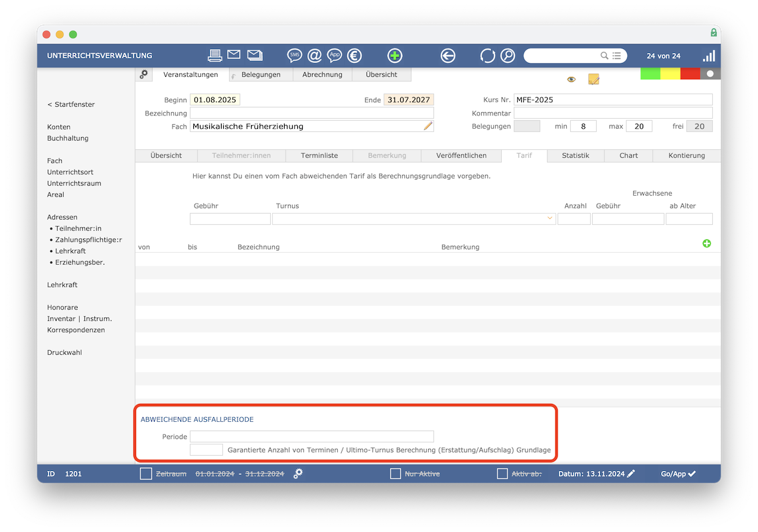Click the Go/App button in footer
758x532 pixels.
678,474
